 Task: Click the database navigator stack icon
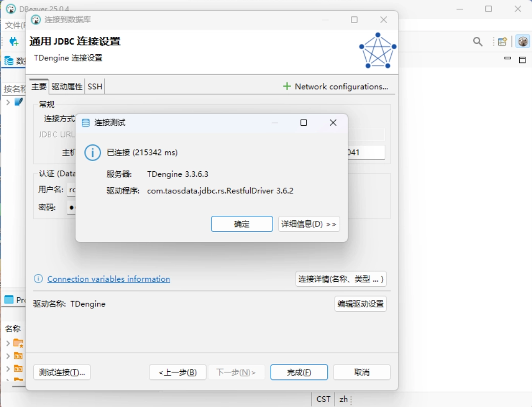[x=9, y=61]
